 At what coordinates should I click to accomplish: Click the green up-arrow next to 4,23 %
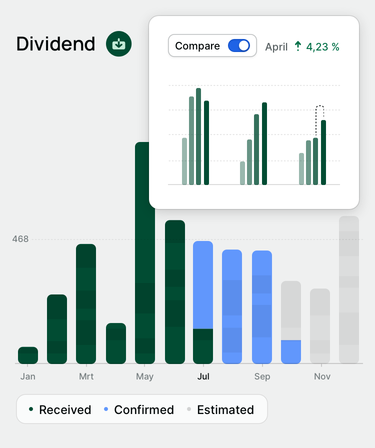298,46
